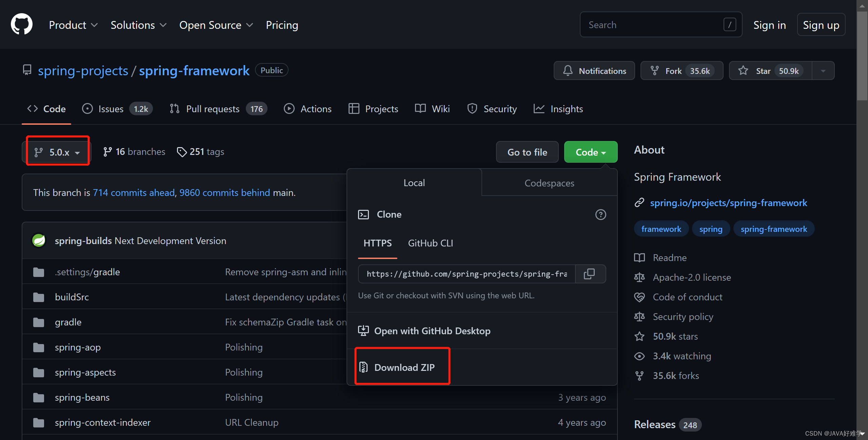Open the spring.io/projects/spring-framework link
The width and height of the screenshot is (868, 440).
[728, 203]
